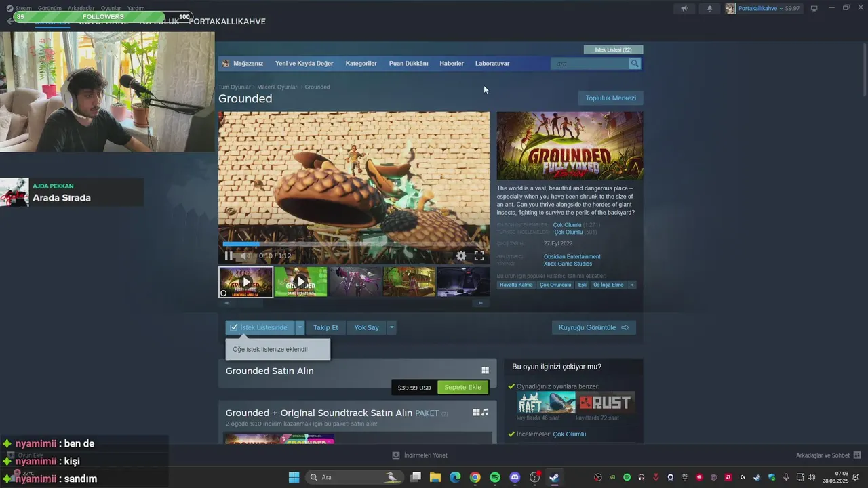Viewport: 868px width, 488px height.
Task: Open the Windows Start menu
Action: click(294, 477)
